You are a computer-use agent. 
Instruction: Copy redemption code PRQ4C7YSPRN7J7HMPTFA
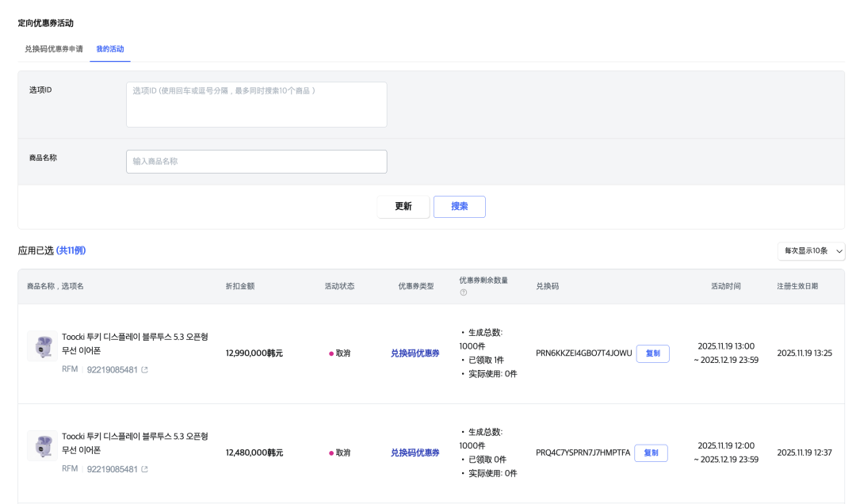(x=651, y=453)
